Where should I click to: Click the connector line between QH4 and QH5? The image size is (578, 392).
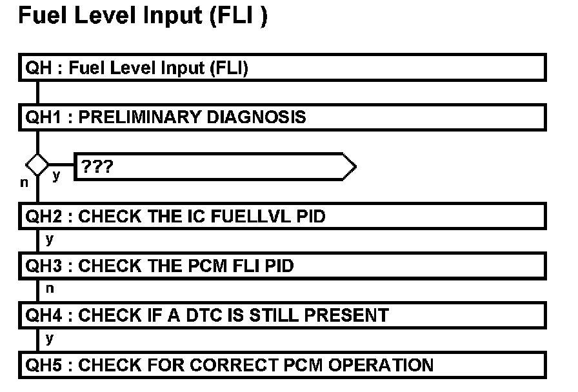click(x=38, y=340)
